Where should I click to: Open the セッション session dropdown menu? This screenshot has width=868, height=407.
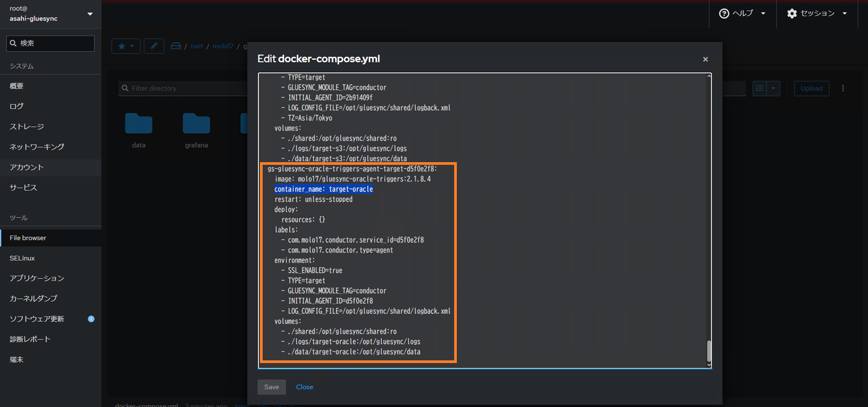817,14
